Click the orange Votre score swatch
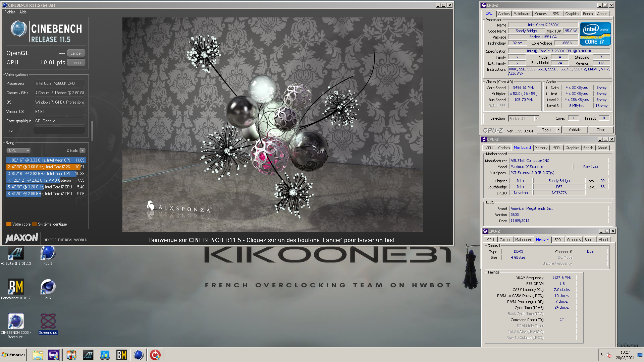The image size is (644, 362). coord(9,224)
